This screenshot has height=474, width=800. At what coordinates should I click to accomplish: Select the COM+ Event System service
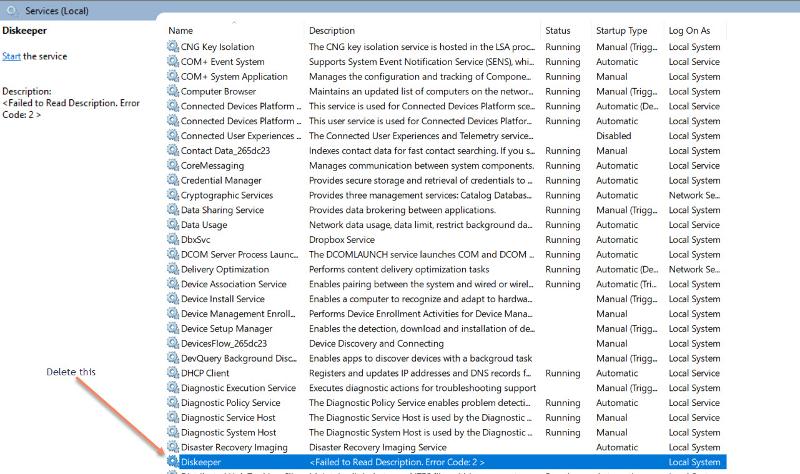click(222, 62)
